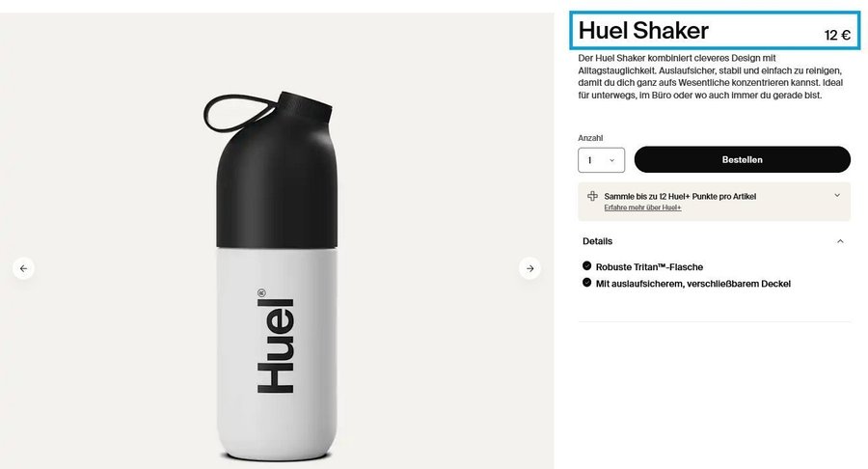Open the Erfahre mehr über Huel+ link

pos(642,207)
